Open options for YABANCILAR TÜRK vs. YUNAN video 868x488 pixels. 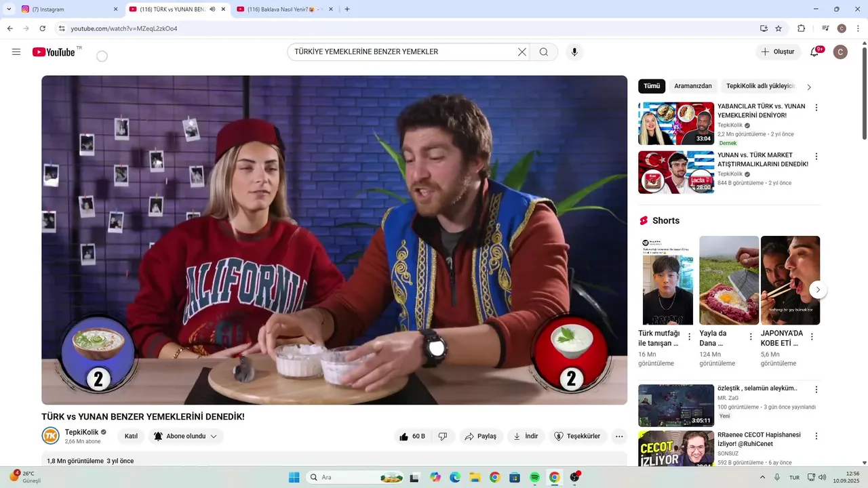[x=816, y=108]
